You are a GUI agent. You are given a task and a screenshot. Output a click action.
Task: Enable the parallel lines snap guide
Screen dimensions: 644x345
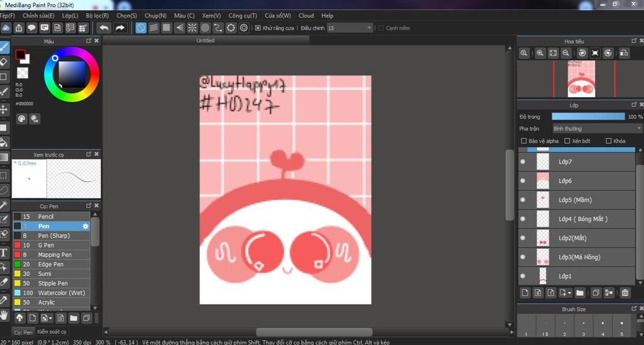tap(153, 28)
